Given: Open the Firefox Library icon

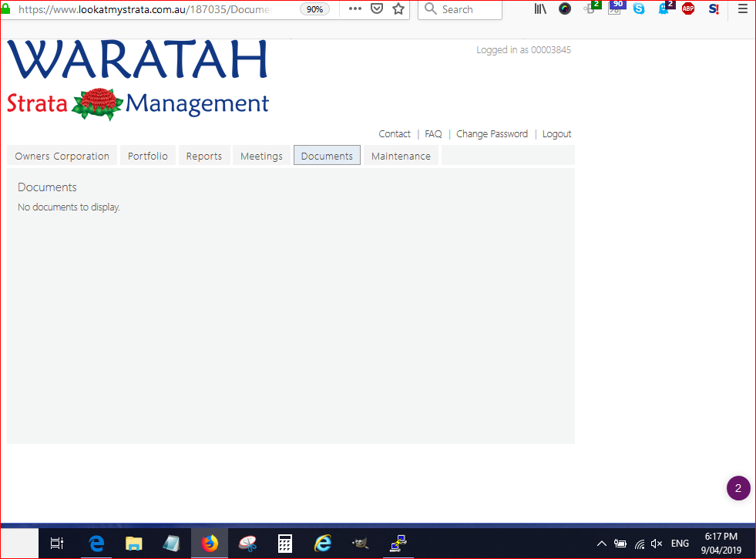Looking at the screenshot, I should click(x=540, y=8).
